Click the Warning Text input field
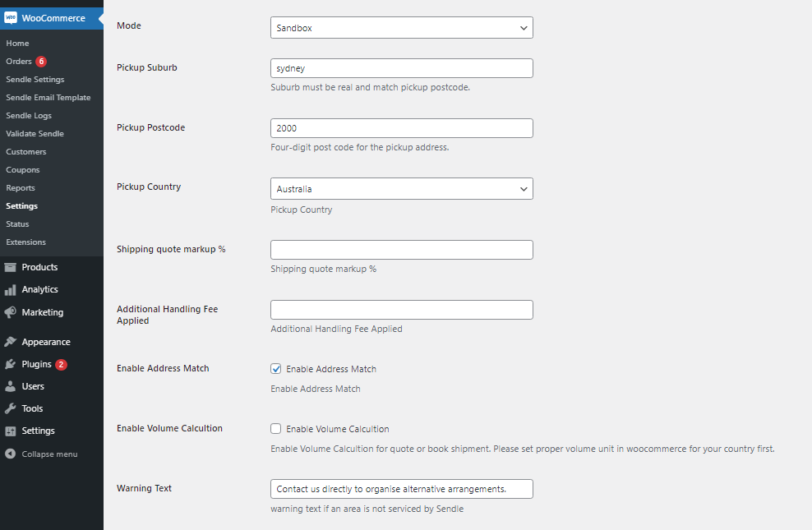 [x=401, y=489]
